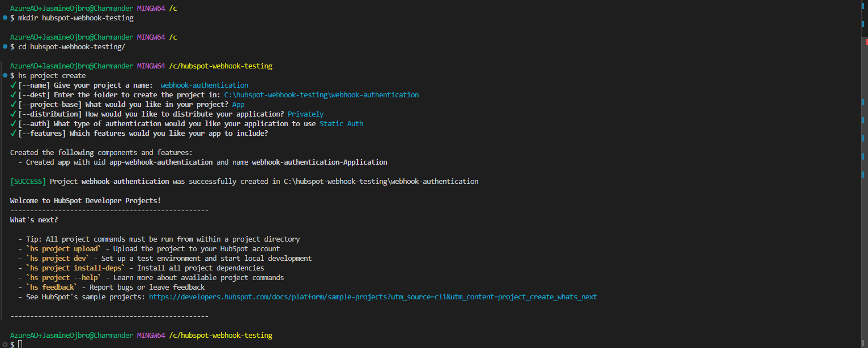Click the decoration circle on the bottom empty prompt
Screen dimensions: 868x348
pos(5,344)
